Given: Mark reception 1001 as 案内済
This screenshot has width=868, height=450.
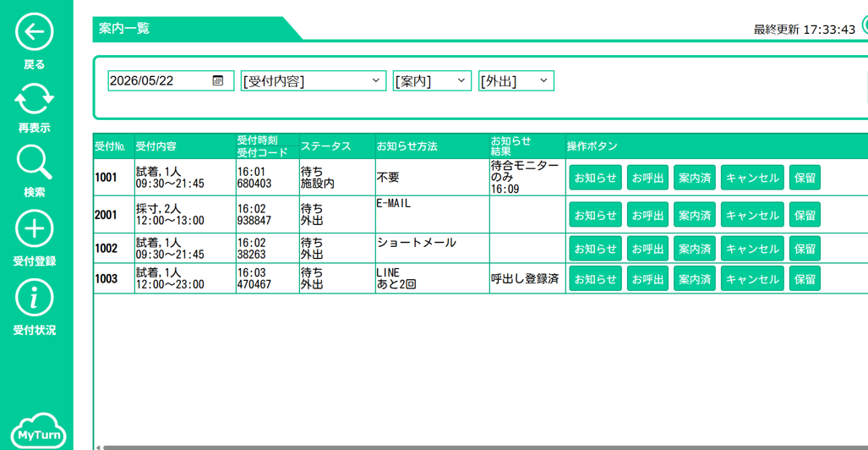Looking at the screenshot, I should pyautogui.click(x=695, y=178).
